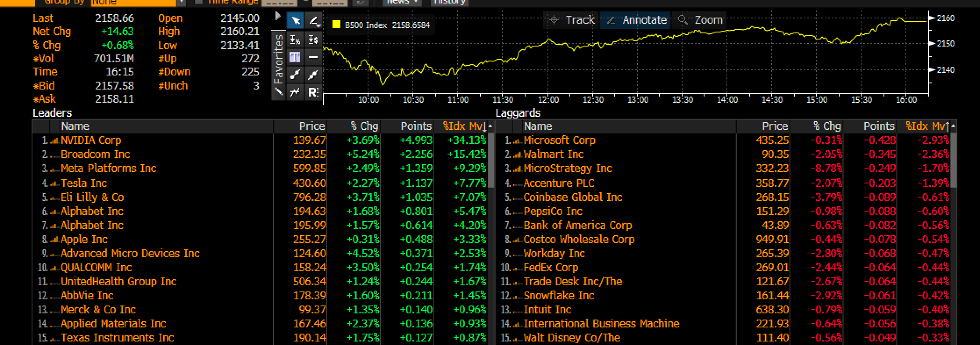Click the mini chart icon beside Meta Platforms
980x345 pixels.
(x=54, y=169)
